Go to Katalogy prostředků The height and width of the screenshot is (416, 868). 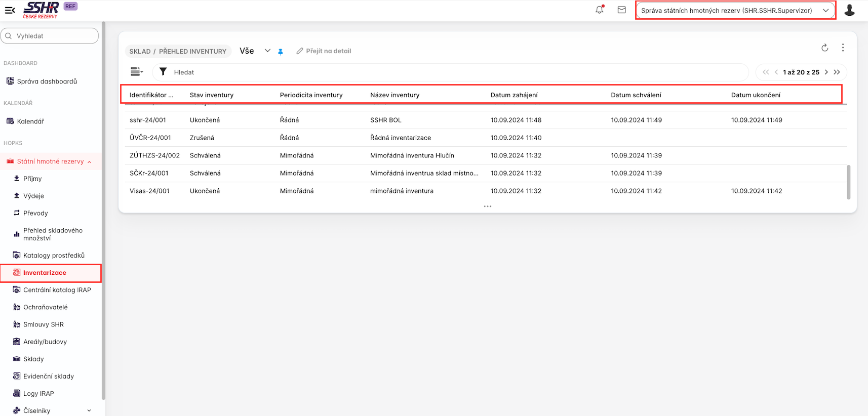54,256
